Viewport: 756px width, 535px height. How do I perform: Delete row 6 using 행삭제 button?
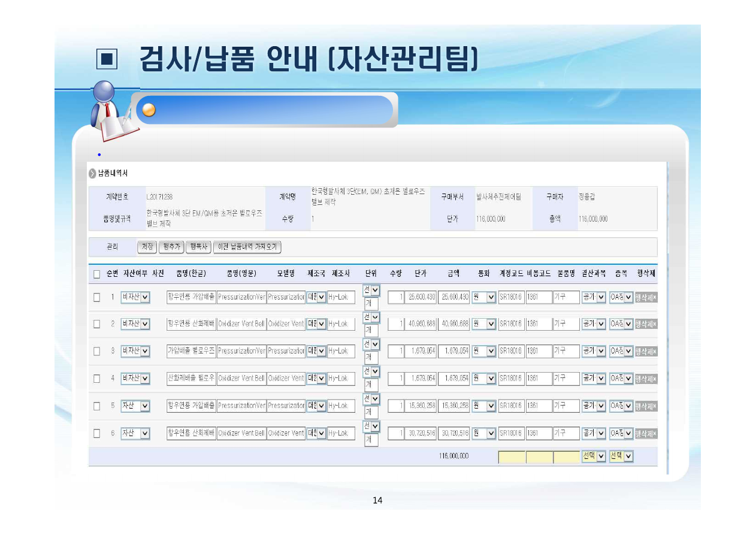click(x=646, y=433)
